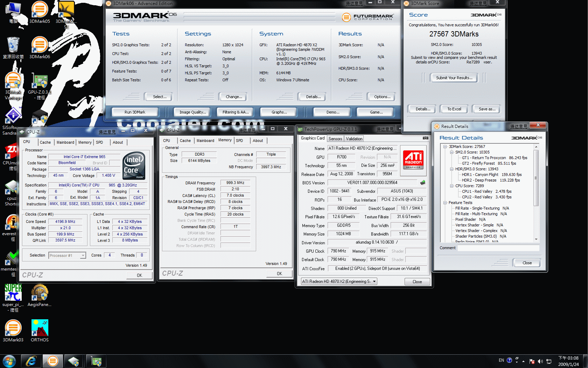Switch to Cache tab in left CPU-Z
Screen dimensions: 588x368
[45, 142]
